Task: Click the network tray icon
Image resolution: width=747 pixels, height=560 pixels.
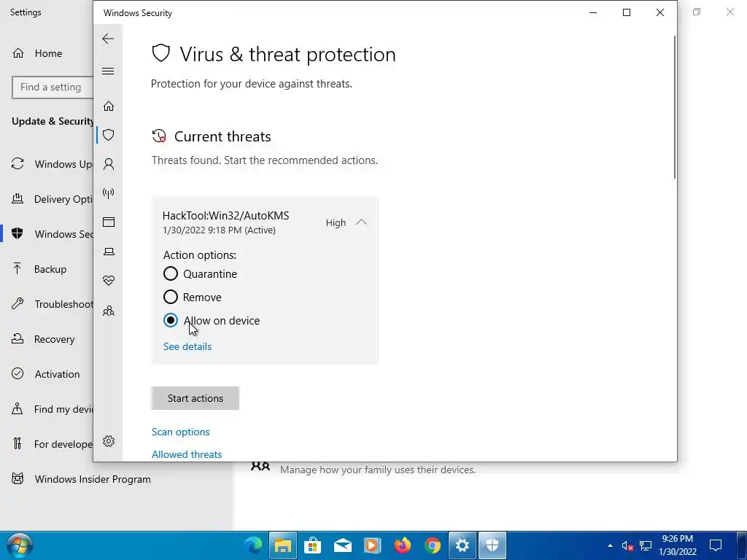Action: pyautogui.click(x=646, y=545)
